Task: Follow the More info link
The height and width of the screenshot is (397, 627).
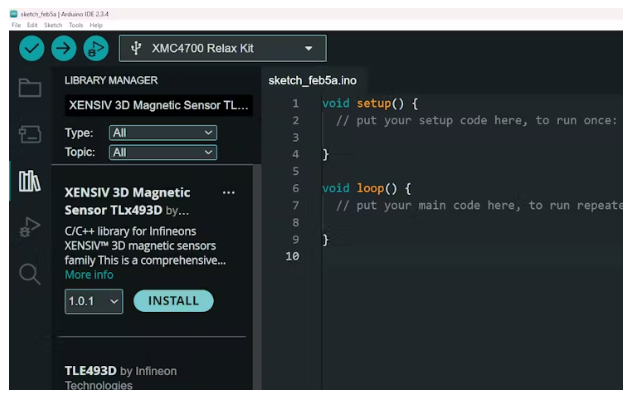Action: click(x=89, y=275)
